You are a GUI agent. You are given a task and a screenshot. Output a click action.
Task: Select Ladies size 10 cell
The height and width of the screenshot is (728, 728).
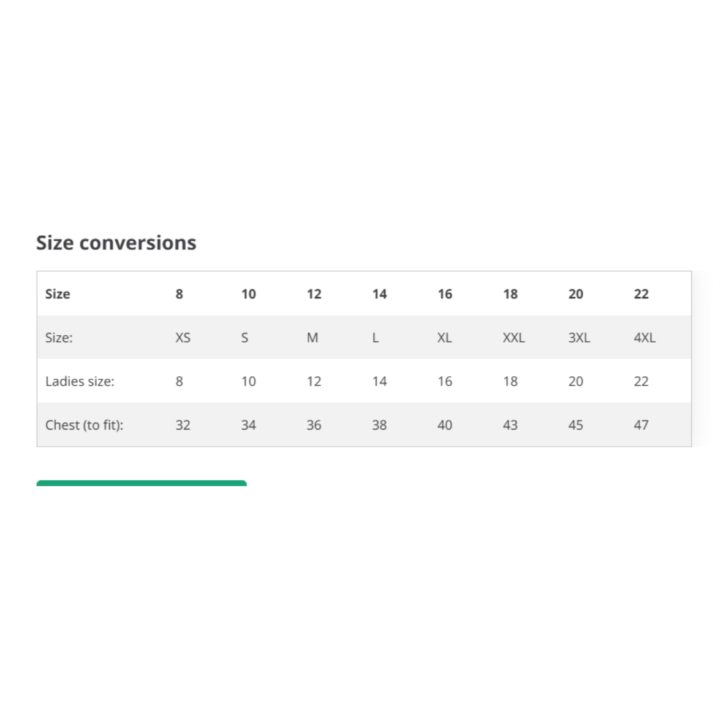[x=248, y=381]
